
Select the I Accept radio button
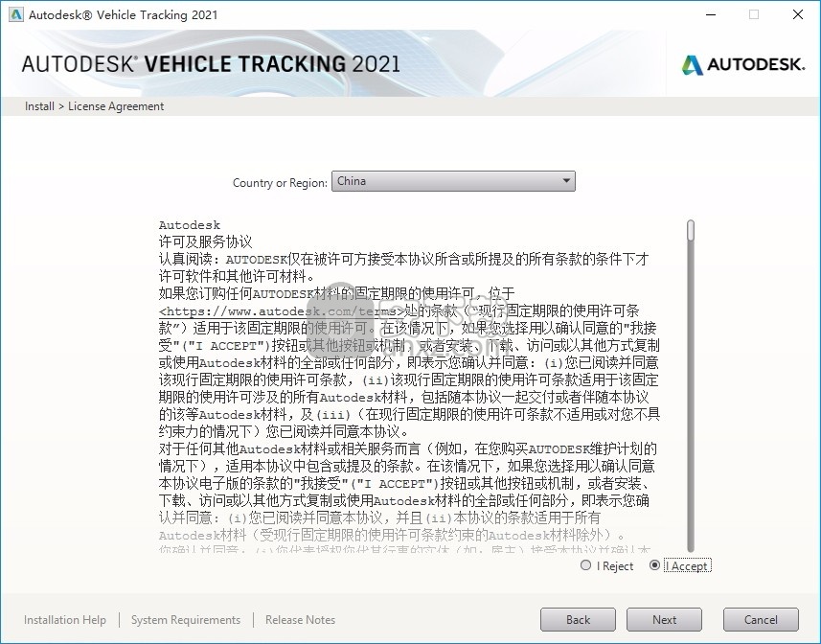point(654,565)
